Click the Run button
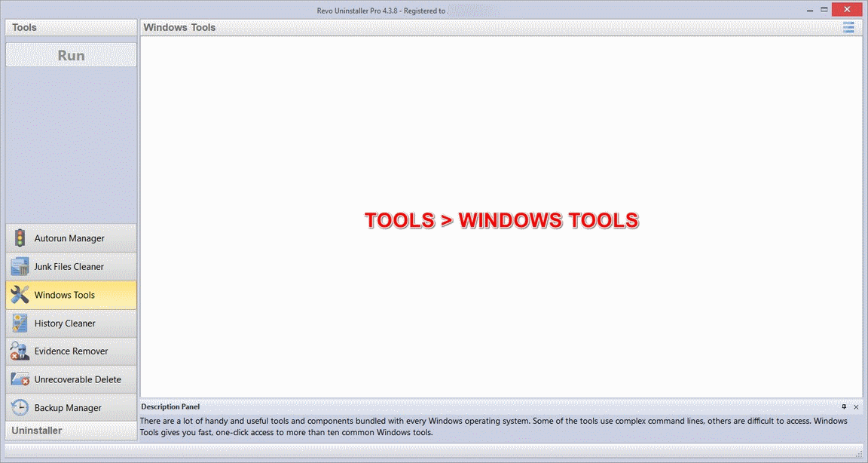The width and height of the screenshot is (868, 463). point(71,55)
